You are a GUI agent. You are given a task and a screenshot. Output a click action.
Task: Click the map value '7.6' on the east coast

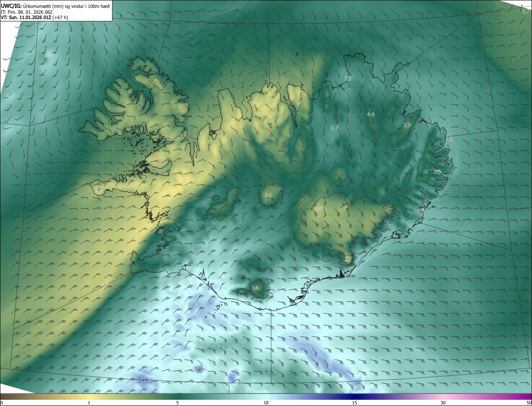coord(448,139)
